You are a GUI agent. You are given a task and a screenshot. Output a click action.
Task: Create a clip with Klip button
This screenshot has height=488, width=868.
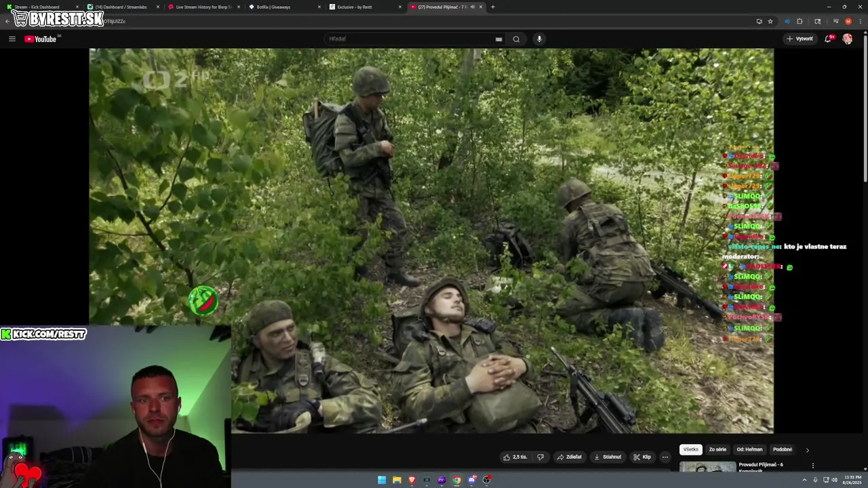[642, 457]
